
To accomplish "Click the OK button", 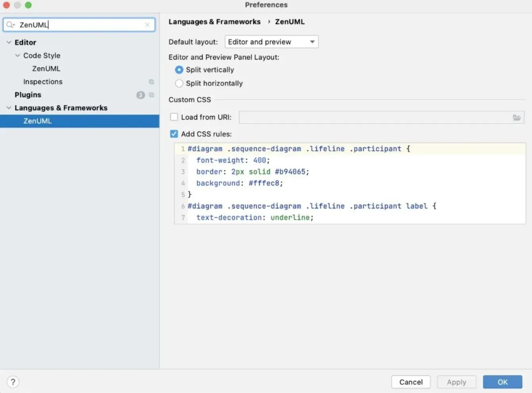I will click(x=503, y=382).
